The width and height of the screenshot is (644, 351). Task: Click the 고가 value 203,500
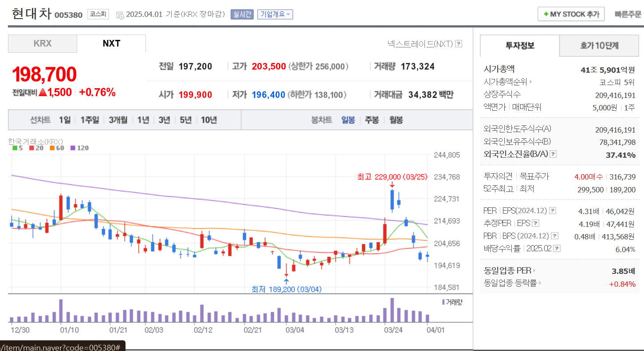269,66
